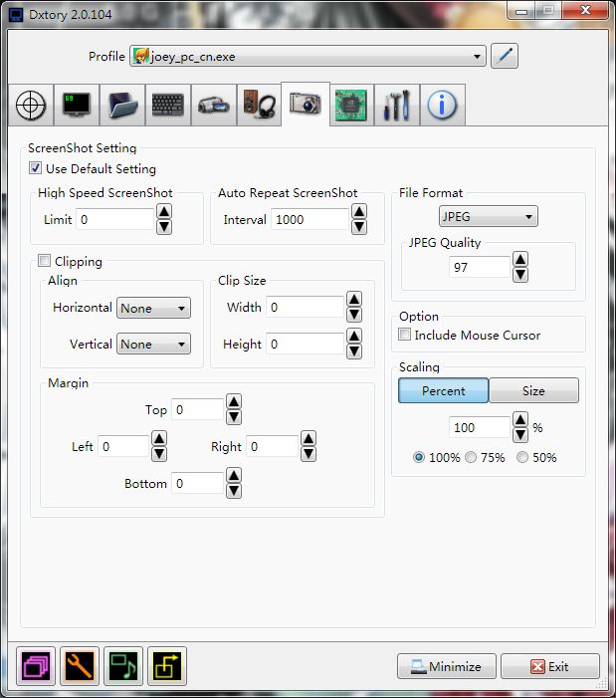Expand the Profile selection dropdown
Viewport: 616px width, 698px height.
point(308,56)
